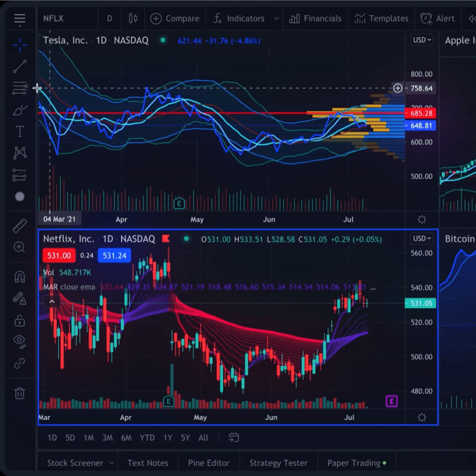Click the red 685.28 price label
Viewport: 476px width, 476px height.
tap(421, 113)
